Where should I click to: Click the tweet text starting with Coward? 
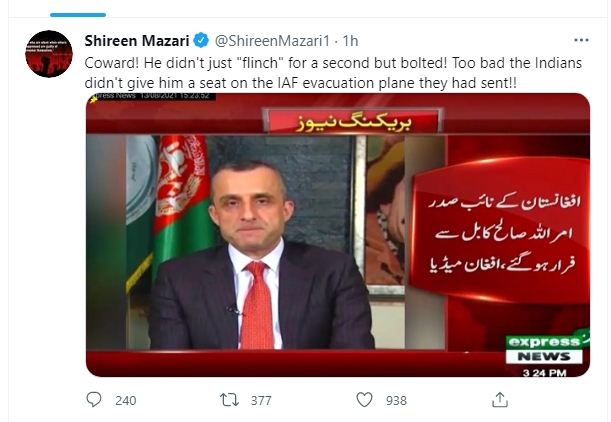(x=333, y=73)
